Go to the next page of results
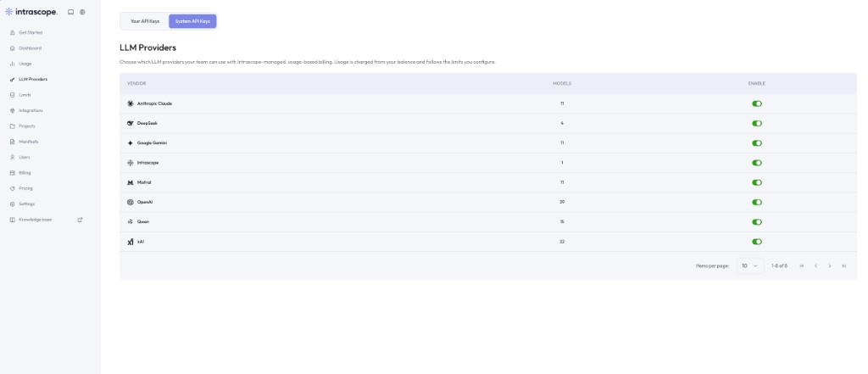 tap(829, 266)
